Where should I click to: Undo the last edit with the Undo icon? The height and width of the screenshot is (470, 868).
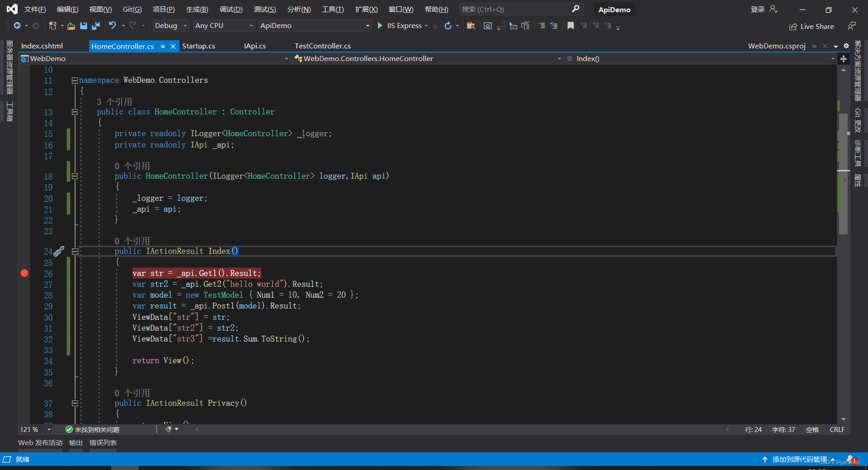(x=113, y=26)
